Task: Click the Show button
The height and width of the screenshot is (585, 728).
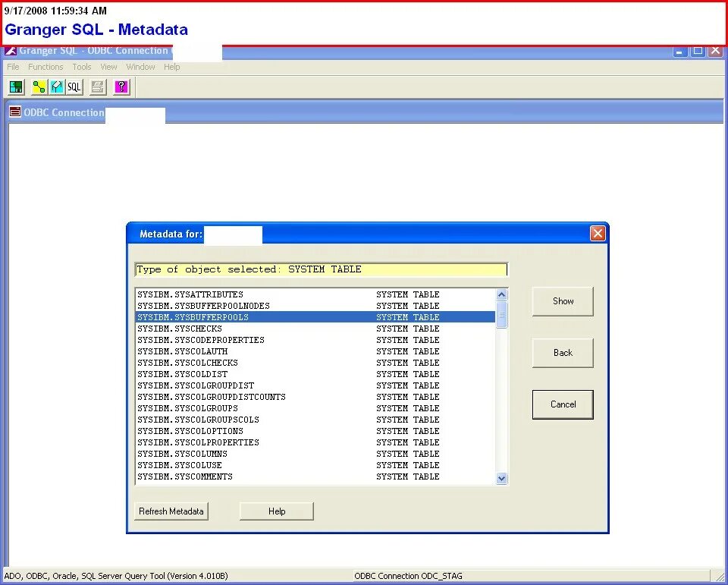Action: [562, 301]
